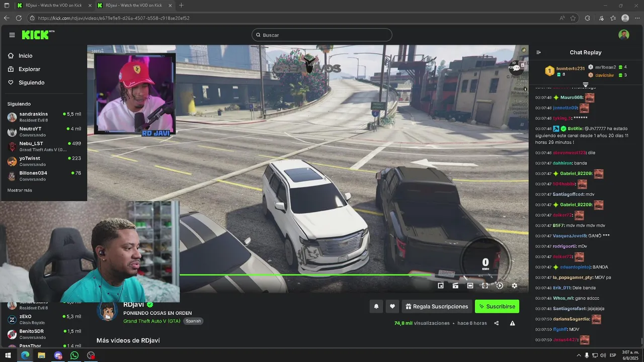Click Regala Suscripciones button
The width and height of the screenshot is (644, 362).
point(437,306)
